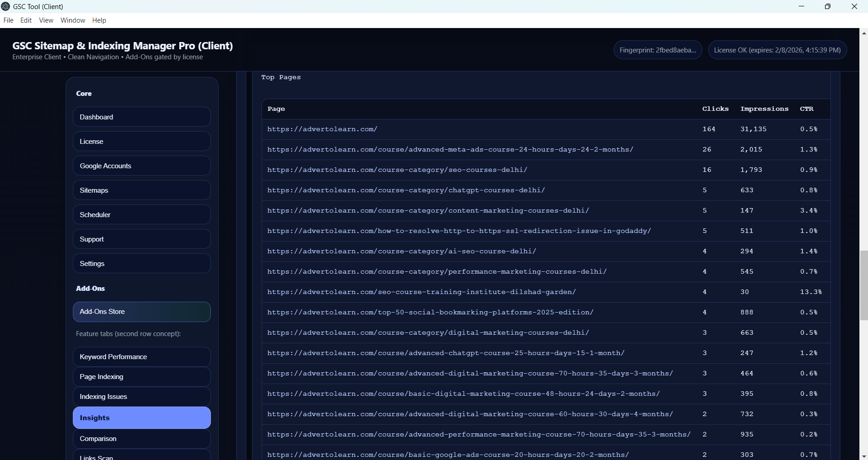Switch to the Keyword Performance tab
This screenshot has height=460, width=868.
[141, 357]
